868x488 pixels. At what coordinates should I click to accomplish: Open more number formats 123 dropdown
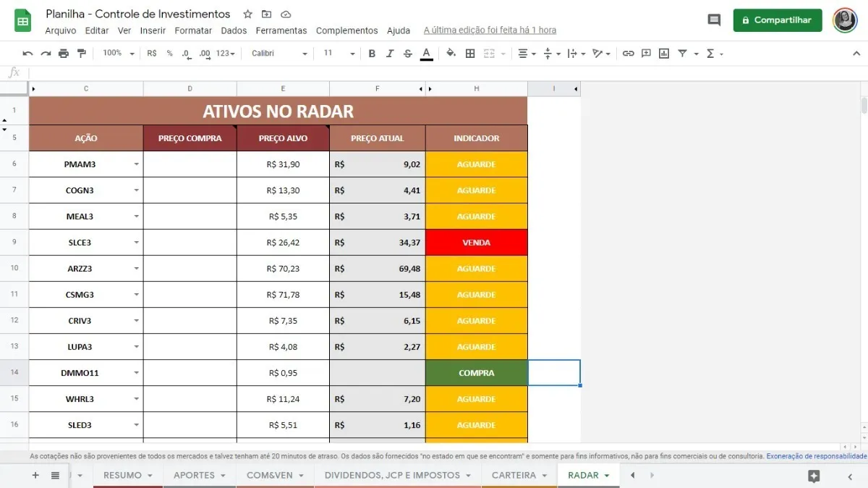coord(226,54)
